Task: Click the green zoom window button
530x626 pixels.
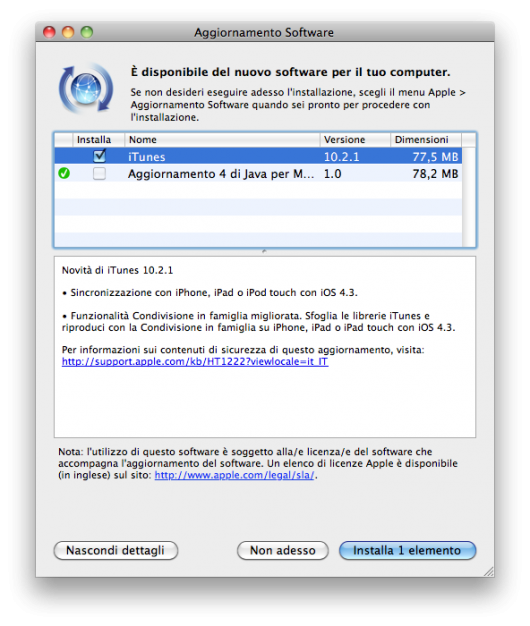Action: click(87, 32)
